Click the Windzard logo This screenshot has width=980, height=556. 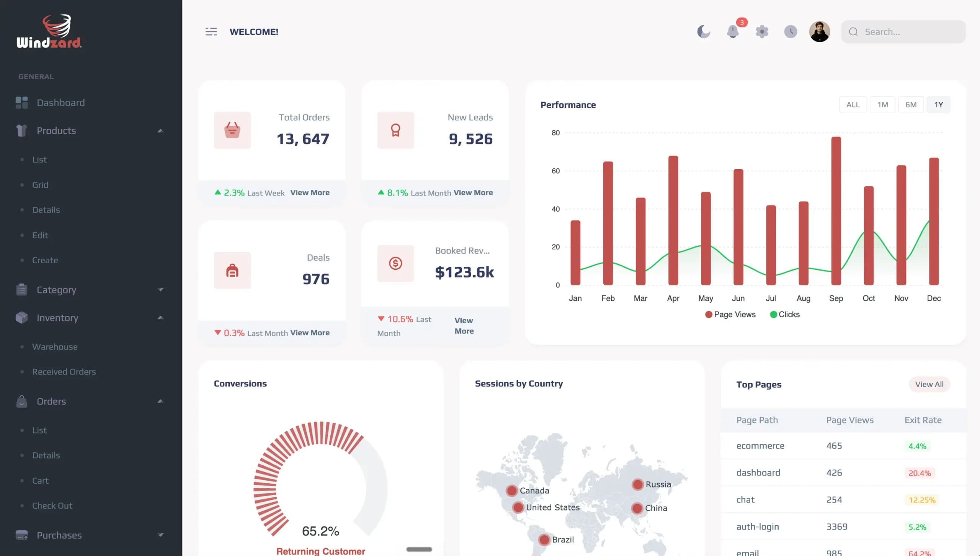point(49,31)
